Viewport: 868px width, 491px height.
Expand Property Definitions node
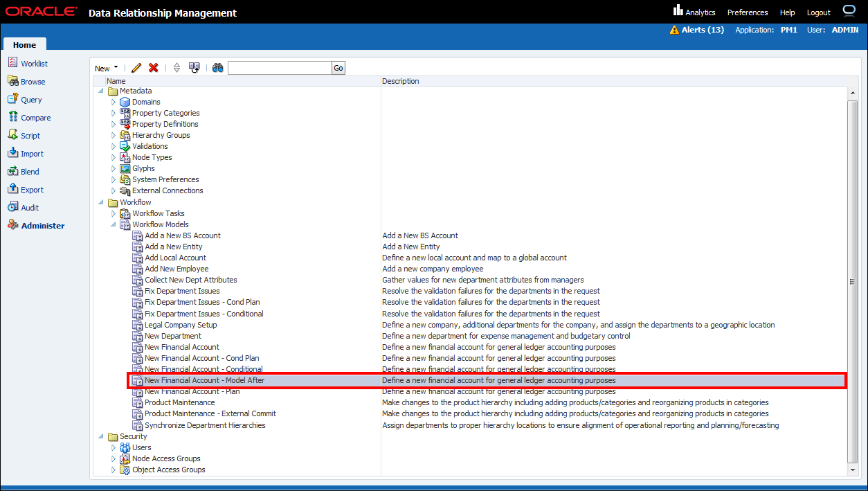click(x=114, y=124)
